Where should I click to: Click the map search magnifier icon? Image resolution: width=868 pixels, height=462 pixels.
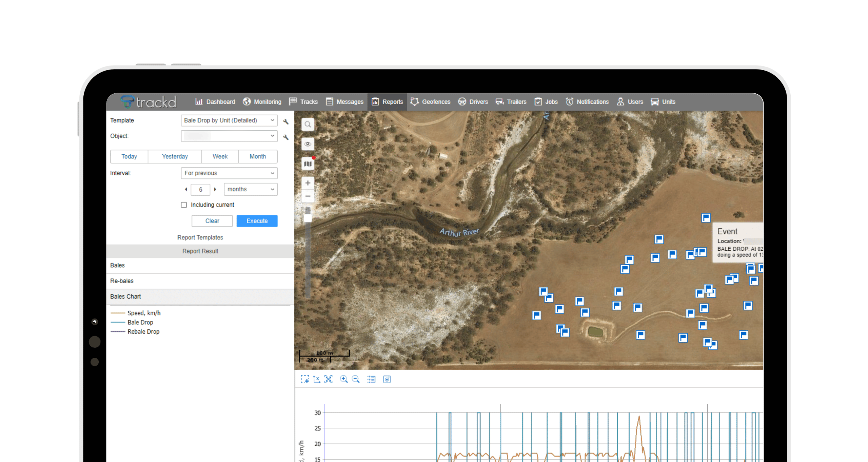tap(308, 124)
